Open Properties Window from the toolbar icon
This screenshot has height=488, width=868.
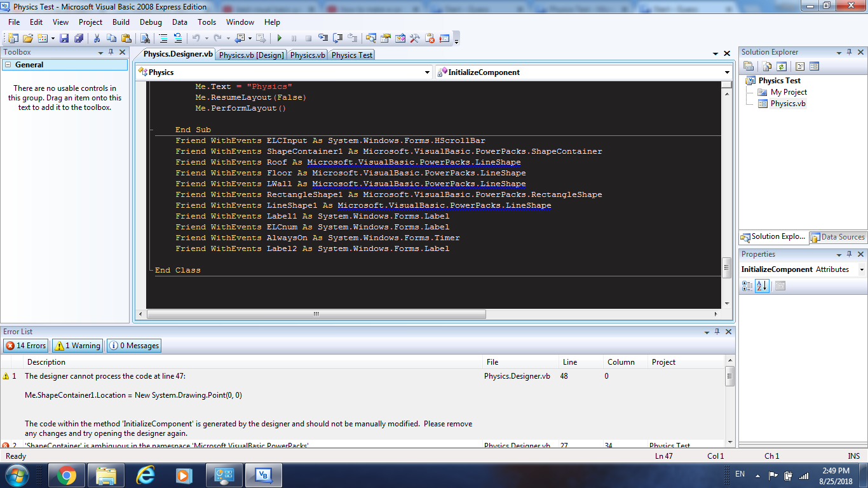pos(386,38)
